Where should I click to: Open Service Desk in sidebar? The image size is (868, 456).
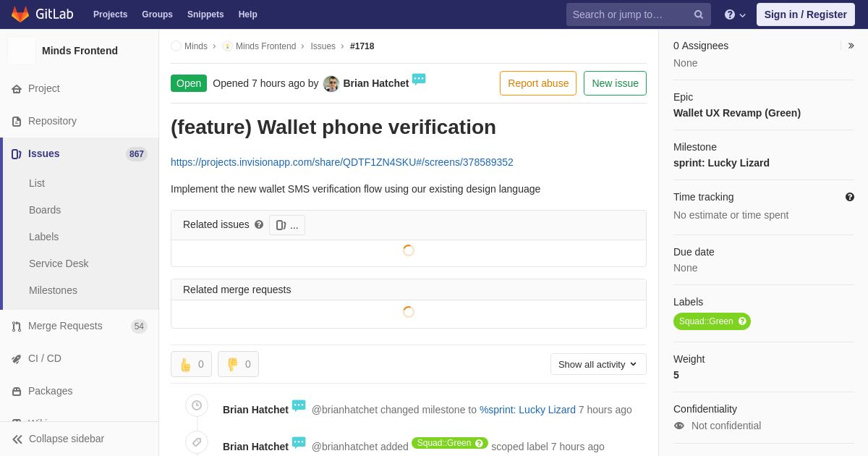[x=59, y=263]
